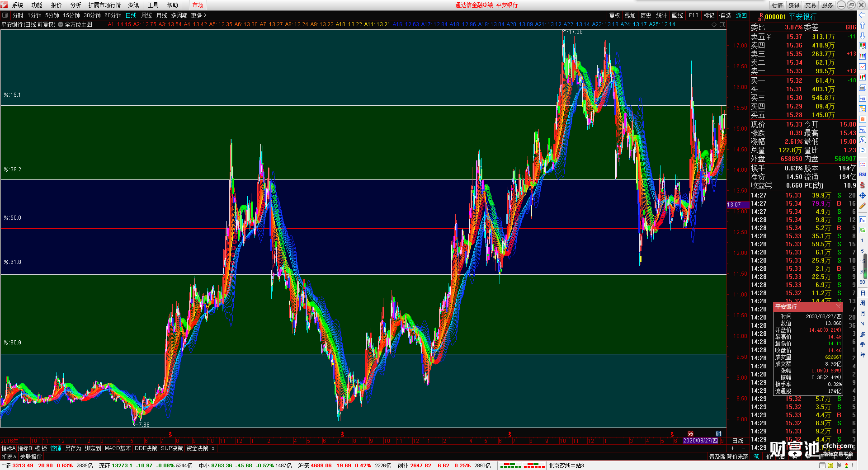
Task: Click the up arrow icon in right sidebar
Action: click(863, 25)
